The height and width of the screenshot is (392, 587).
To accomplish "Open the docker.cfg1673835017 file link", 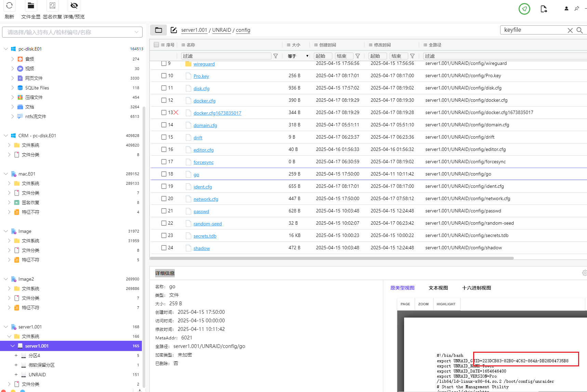I will (x=217, y=113).
